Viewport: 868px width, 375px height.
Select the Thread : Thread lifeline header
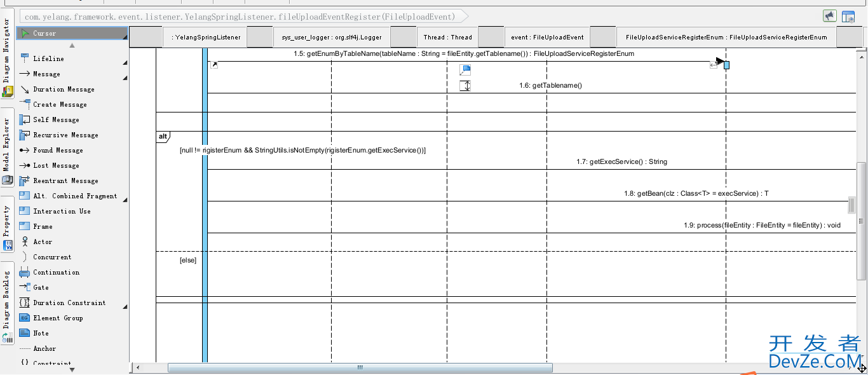coord(447,37)
